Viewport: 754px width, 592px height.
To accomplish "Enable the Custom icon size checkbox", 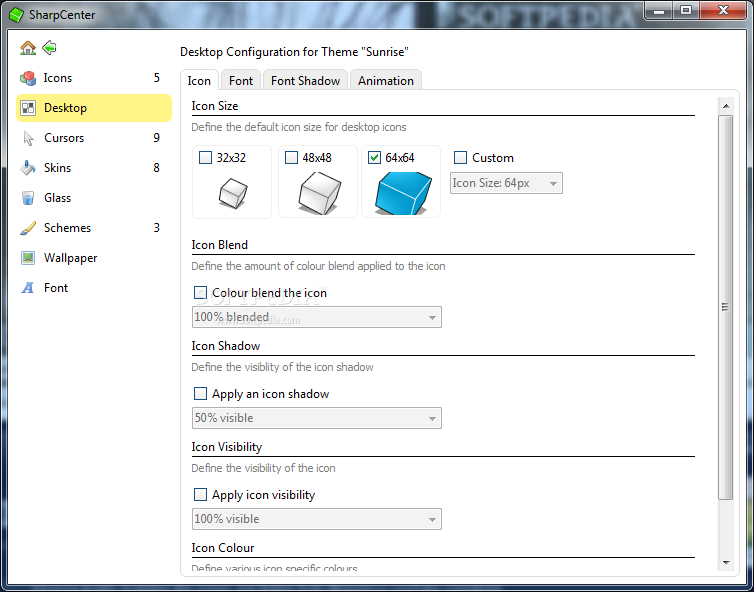I will pyautogui.click(x=460, y=158).
